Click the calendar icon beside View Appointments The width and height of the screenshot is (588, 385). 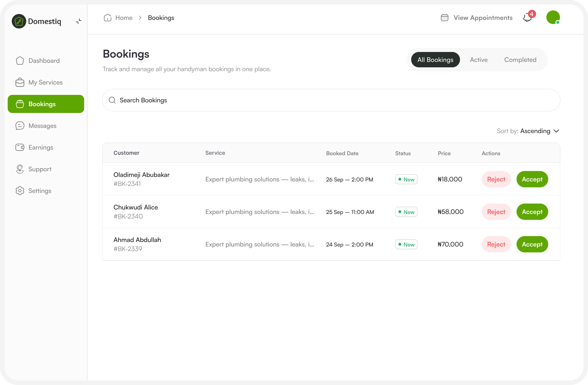pos(444,18)
